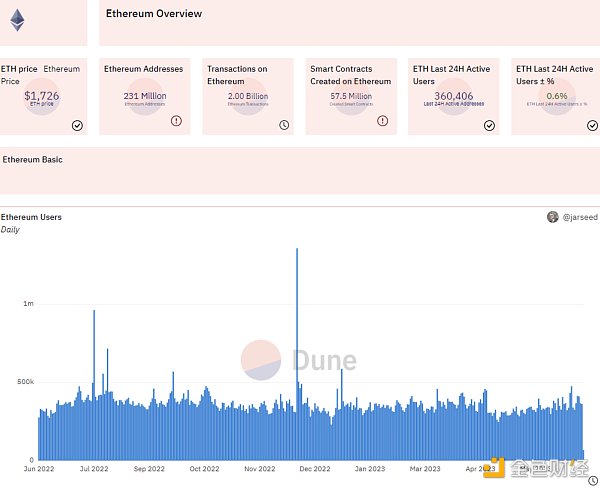Image resolution: width=600 pixels, height=489 pixels.
Task: Click clock icon on Transactions on Ethereum card
Action: 283,125
